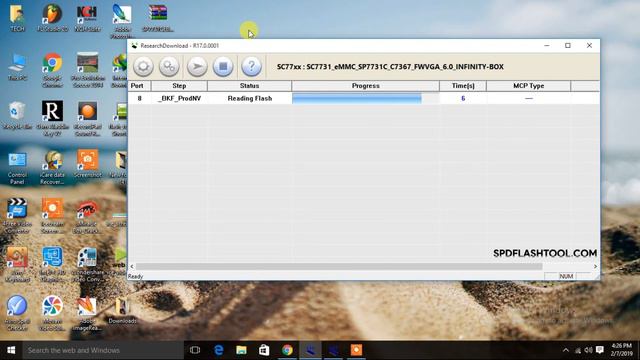Launch the FL Studio desktop shortcut

pos(52,18)
